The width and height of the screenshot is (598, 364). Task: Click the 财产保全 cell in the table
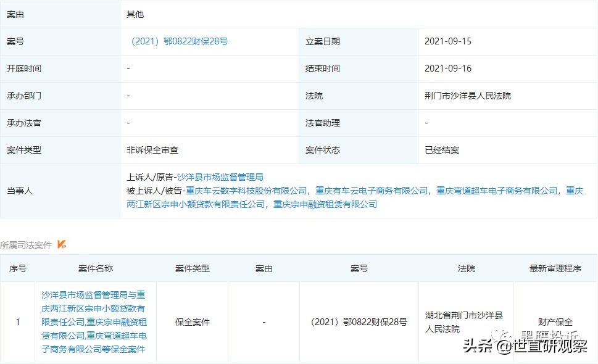coord(555,321)
